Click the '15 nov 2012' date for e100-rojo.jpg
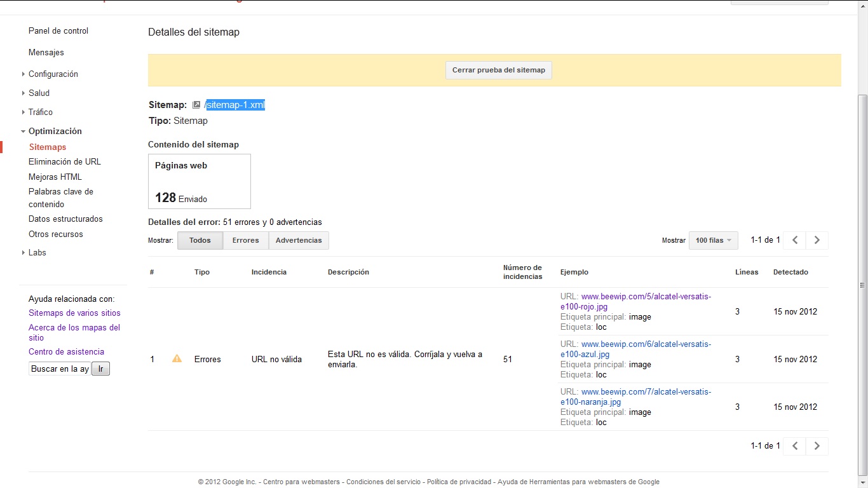Screen dimensions: 868x488 [795, 312]
